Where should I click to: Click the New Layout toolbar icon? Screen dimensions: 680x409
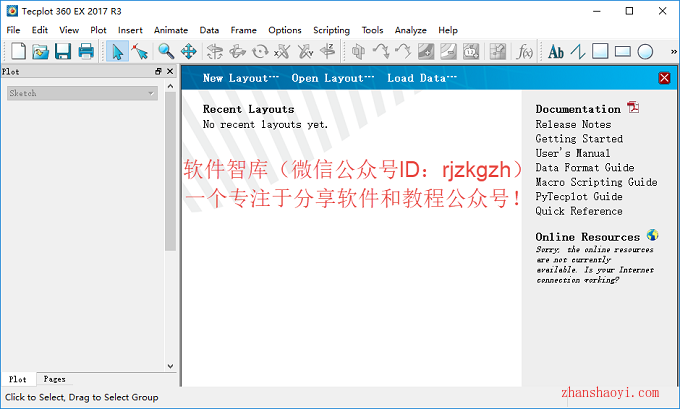(x=18, y=51)
